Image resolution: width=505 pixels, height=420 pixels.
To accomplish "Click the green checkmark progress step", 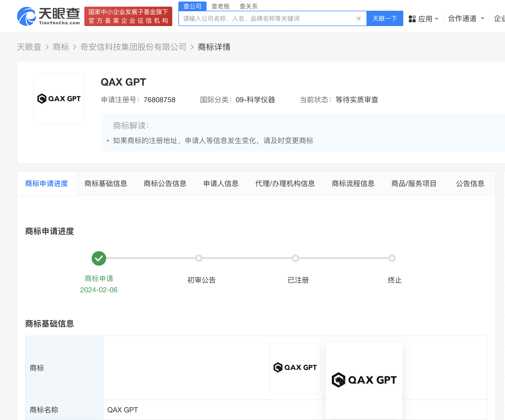I will 99,258.
